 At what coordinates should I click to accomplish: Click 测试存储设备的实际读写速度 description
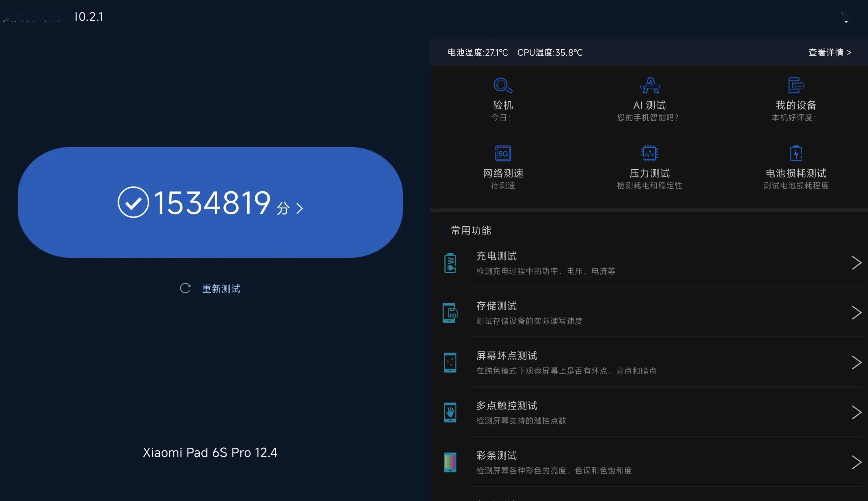pyautogui.click(x=529, y=321)
